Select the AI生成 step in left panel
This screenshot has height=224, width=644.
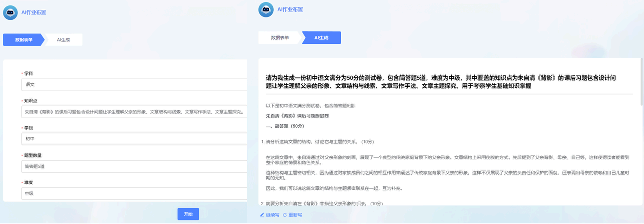click(63, 40)
